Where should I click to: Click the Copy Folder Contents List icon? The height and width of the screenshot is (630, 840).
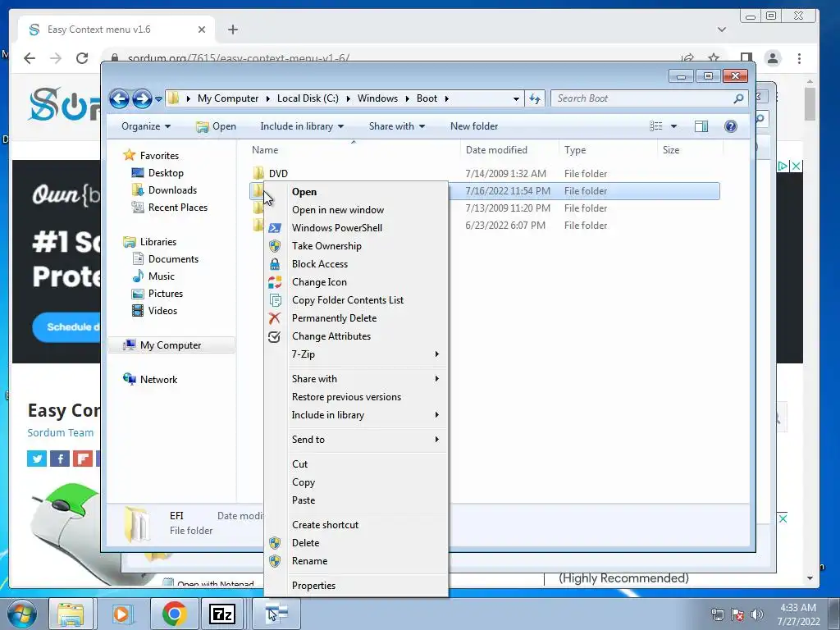point(274,300)
